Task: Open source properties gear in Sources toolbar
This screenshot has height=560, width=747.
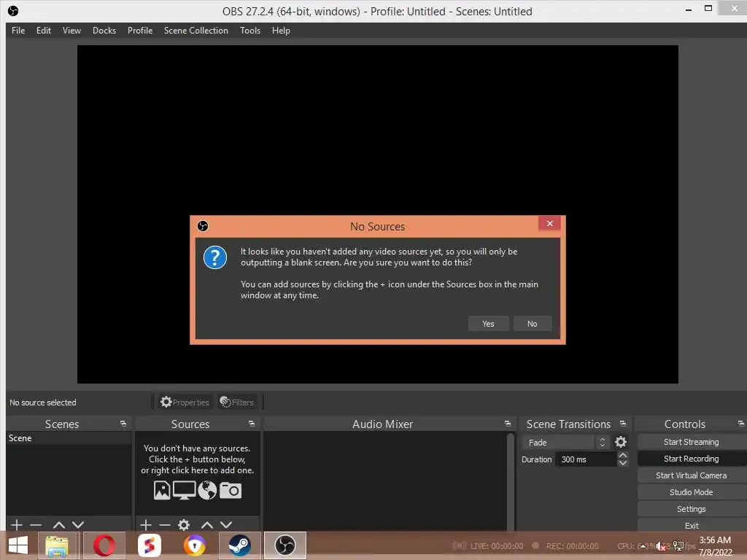Action: click(x=184, y=525)
